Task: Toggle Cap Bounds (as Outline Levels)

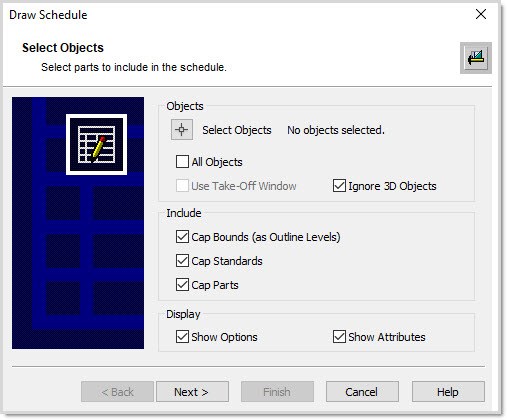Action: pyautogui.click(x=182, y=237)
